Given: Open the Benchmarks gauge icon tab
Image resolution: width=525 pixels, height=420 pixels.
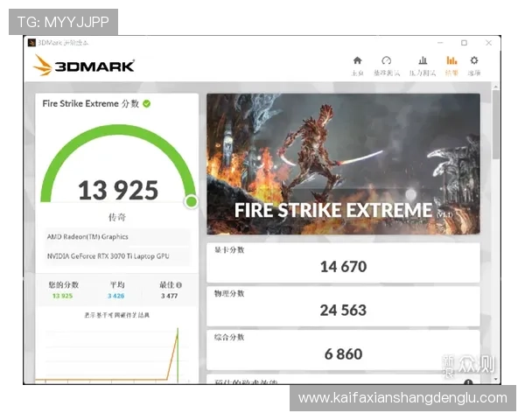Looking at the screenshot, I should [x=386, y=60].
